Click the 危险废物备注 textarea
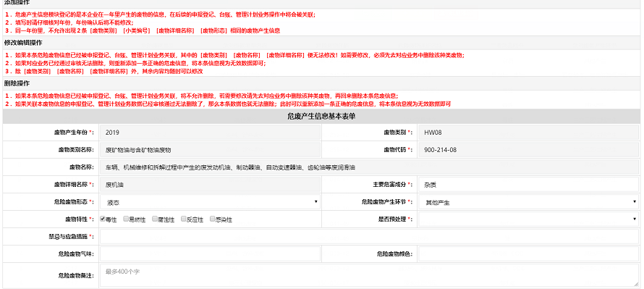 click(369, 275)
